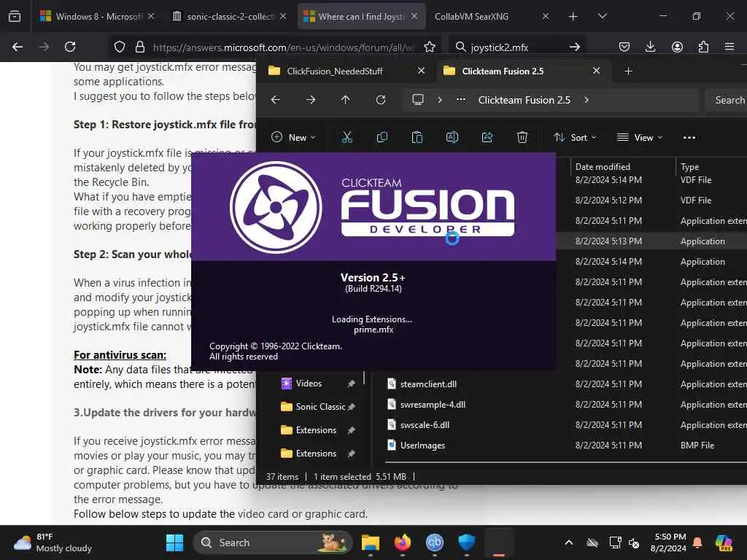The image size is (747, 560).
Task: Click the This PC monitor icon in address bar
Action: [418, 99]
